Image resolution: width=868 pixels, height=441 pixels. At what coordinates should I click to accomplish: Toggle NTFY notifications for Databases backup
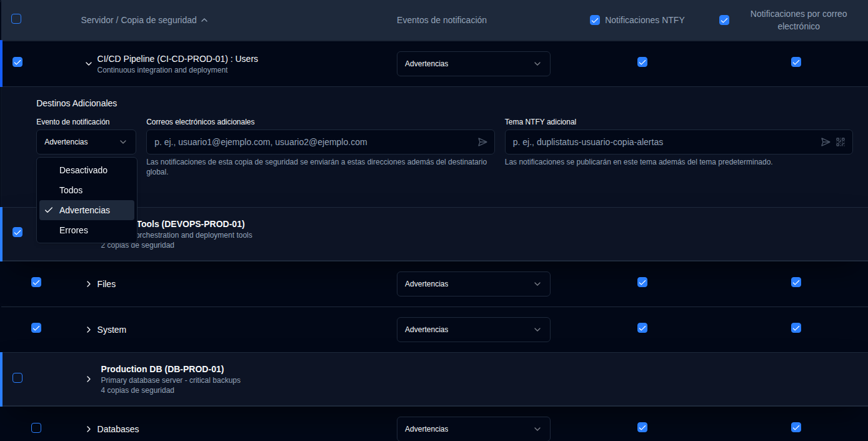point(642,427)
